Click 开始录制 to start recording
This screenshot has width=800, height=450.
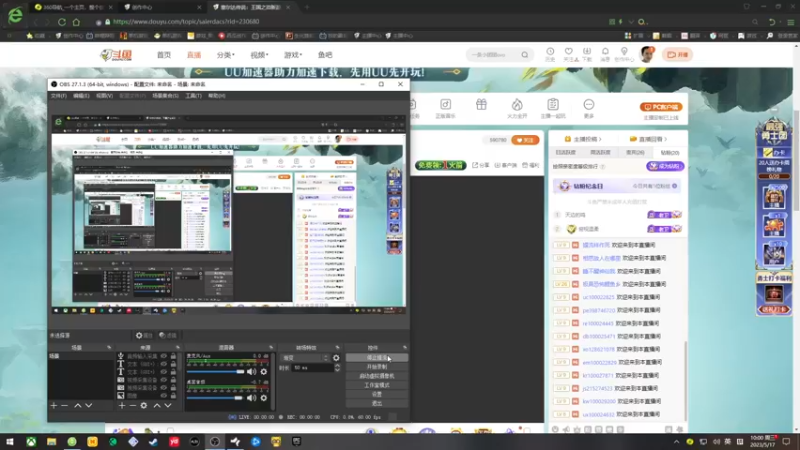tap(377, 367)
